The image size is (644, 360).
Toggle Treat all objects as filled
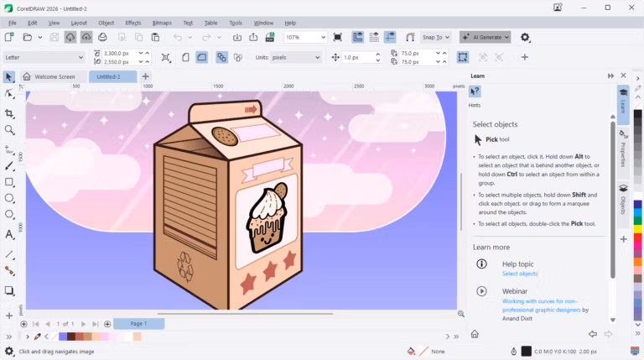tap(463, 58)
